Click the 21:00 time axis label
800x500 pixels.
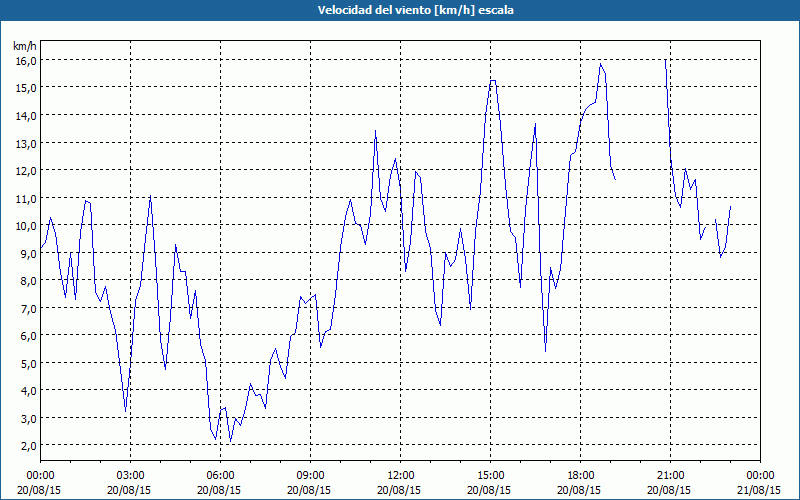(x=670, y=476)
